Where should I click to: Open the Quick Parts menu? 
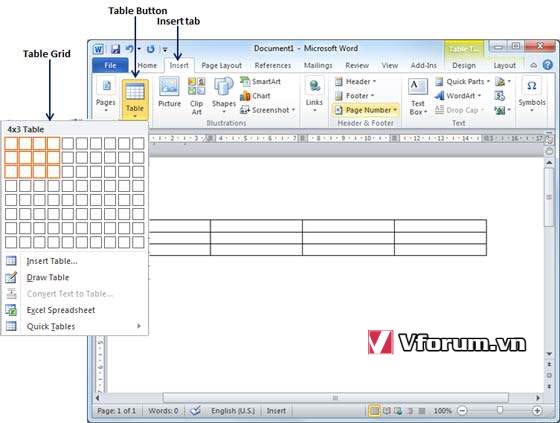(462, 81)
